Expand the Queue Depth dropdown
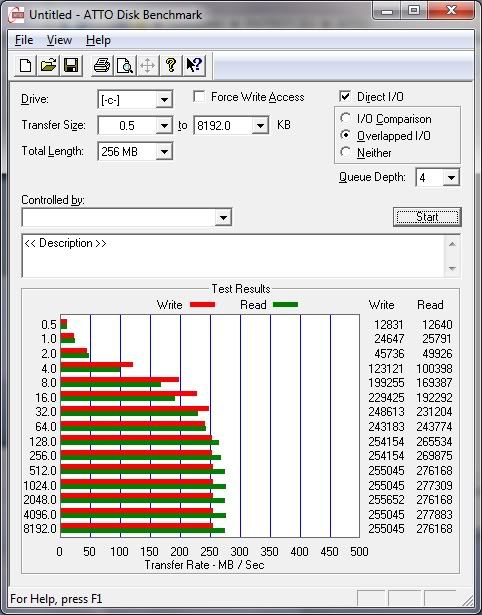Image resolution: width=482 pixels, height=615 pixels. pyautogui.click(x=451, y=178)
